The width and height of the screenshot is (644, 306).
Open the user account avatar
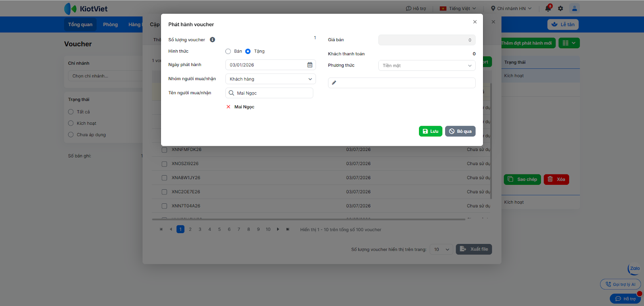[x=574, y=8]
